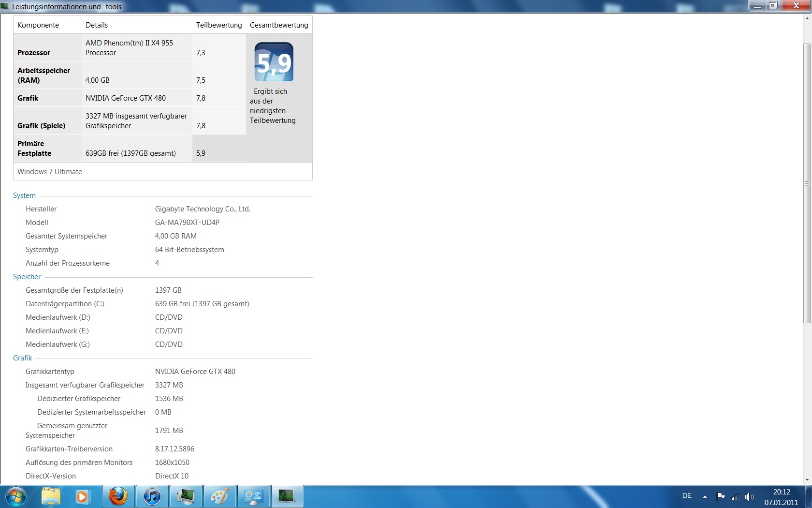
Task: Click the 639GB frei (1397GB gesamt) cell
Action: point(130,153)
